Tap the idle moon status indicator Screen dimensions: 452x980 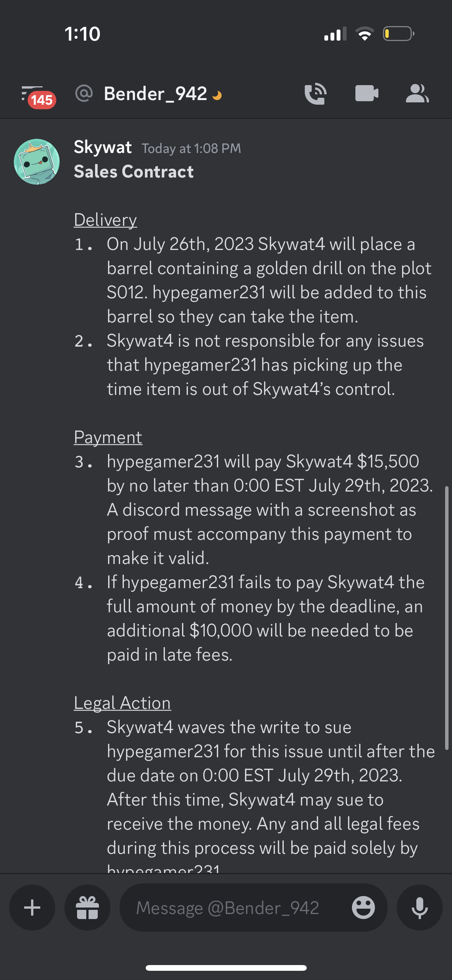point(217,95)
